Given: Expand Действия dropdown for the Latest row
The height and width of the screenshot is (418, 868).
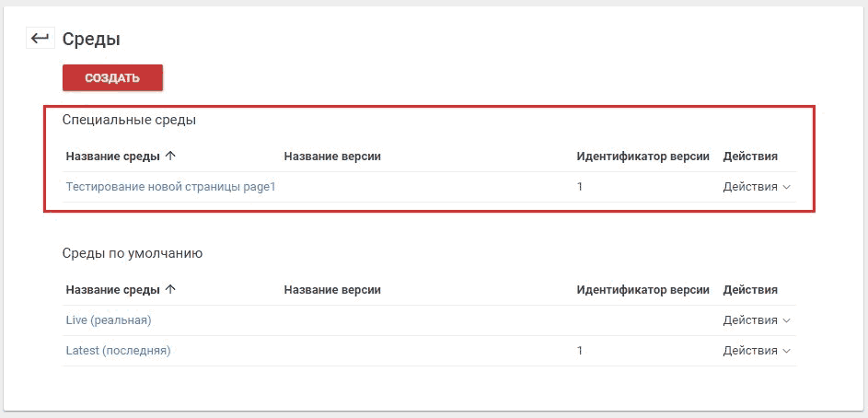Looking at the screenshot, I should [758, 351].
